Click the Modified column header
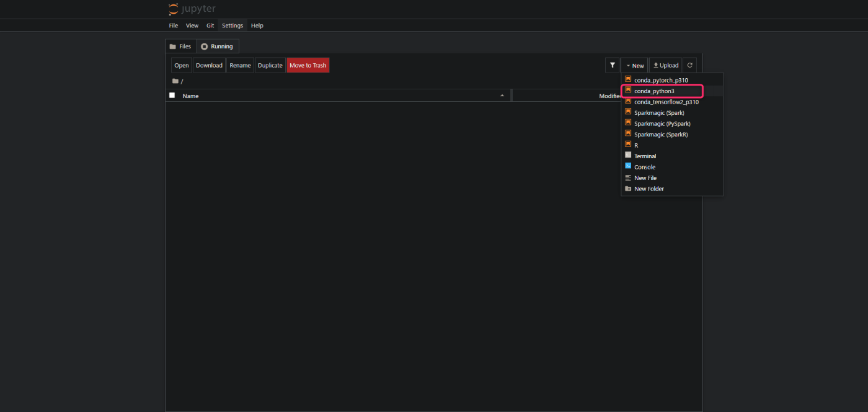 tap(610, 96)
